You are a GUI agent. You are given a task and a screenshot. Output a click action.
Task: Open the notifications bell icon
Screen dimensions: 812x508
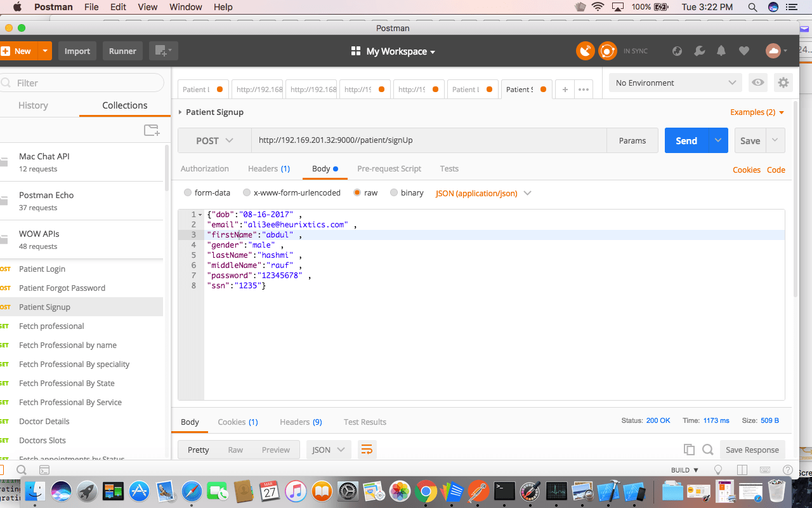click(x=721, y=51)
